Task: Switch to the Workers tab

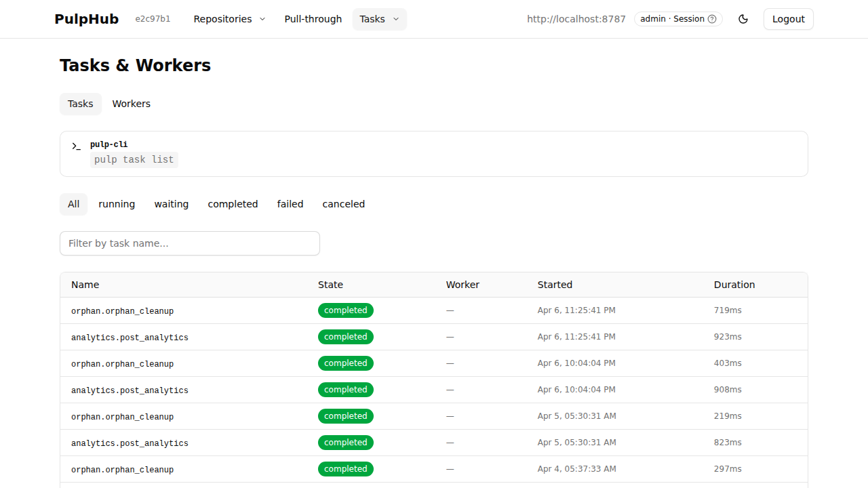Action: tap(132, 104)
